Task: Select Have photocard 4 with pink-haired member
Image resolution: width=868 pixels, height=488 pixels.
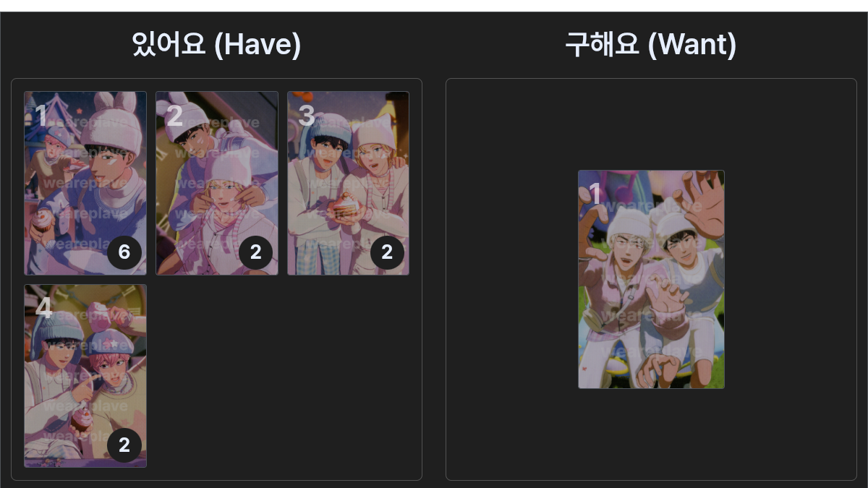Action: click(85, 376)
